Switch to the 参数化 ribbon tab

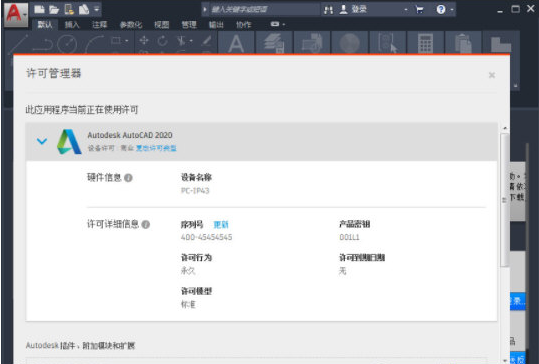(131, 24)
